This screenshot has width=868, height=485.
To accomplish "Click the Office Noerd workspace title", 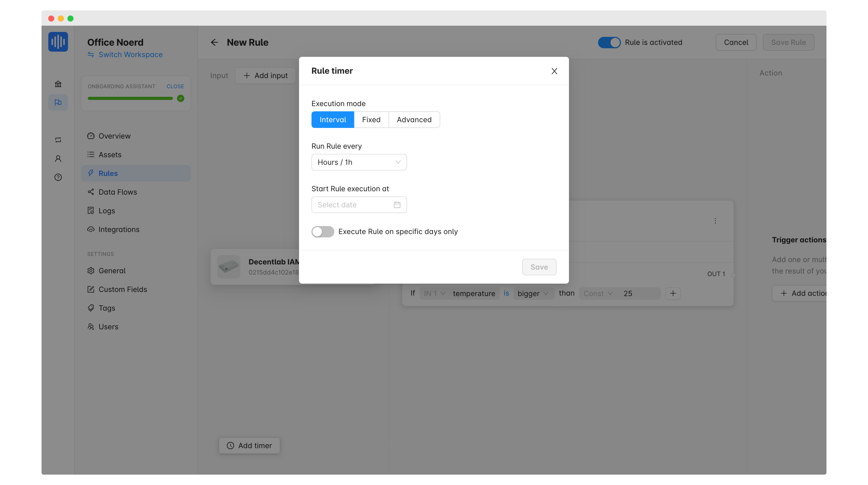I will [x=115, y=43].
